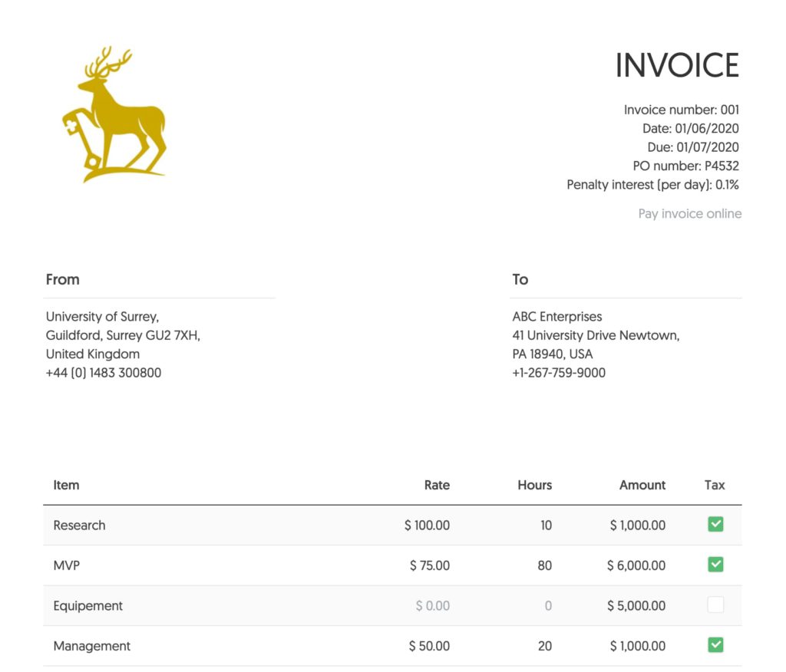Select the Management row label

tap(91, 646)
